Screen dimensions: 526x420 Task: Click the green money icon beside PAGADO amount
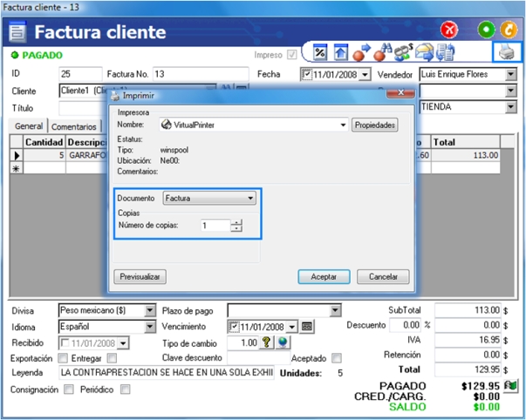click(x=512, y=384)
